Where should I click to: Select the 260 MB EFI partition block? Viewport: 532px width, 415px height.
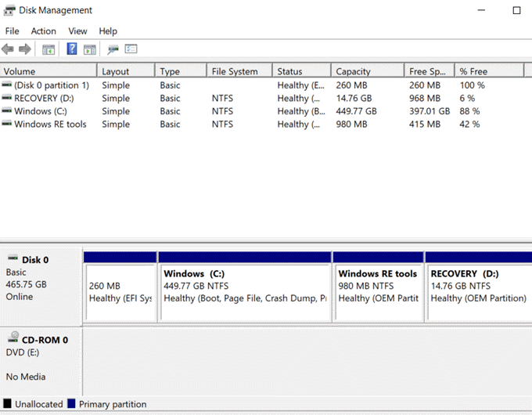[x=120, y=287]
